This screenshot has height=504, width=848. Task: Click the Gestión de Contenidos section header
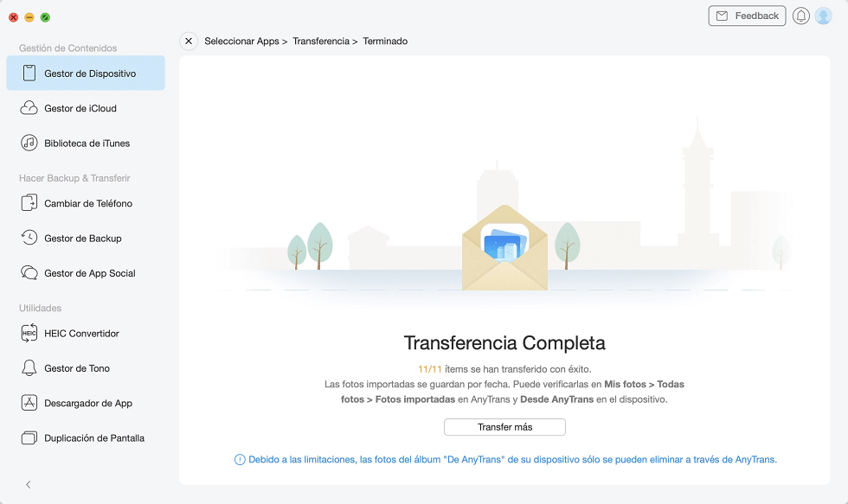(67, 48)
